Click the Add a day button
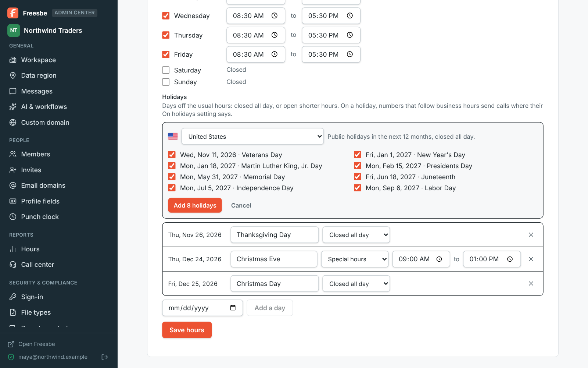The height and width of the screenshot is (368, 588). pos(270,308)
